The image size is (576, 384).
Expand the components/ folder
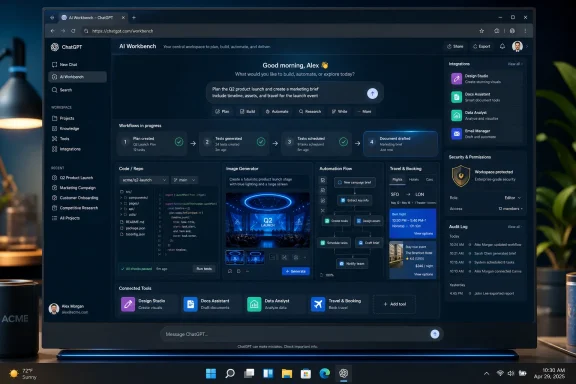(x=134, y=197)
